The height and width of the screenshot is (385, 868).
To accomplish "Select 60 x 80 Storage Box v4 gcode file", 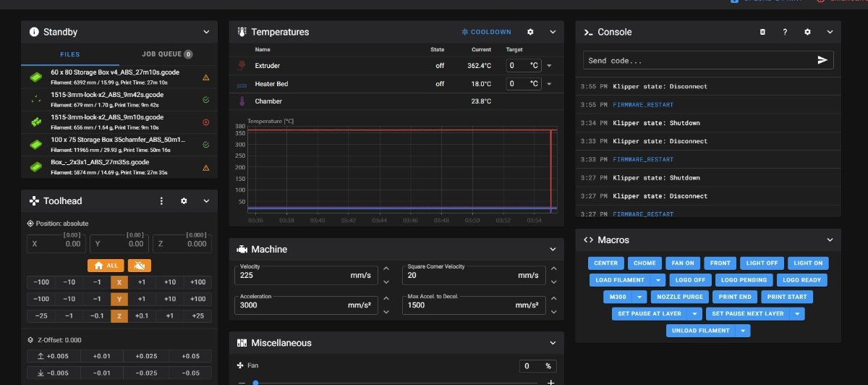I will tap(119, 77).
